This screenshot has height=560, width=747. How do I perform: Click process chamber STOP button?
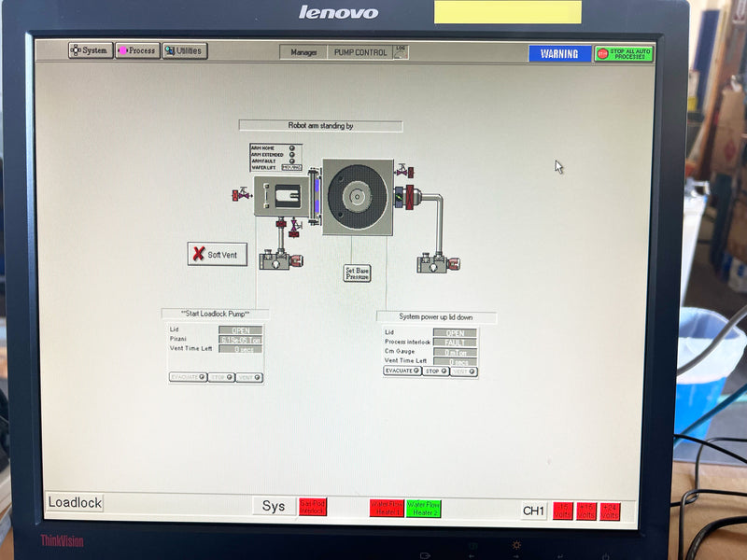[436, 371]
